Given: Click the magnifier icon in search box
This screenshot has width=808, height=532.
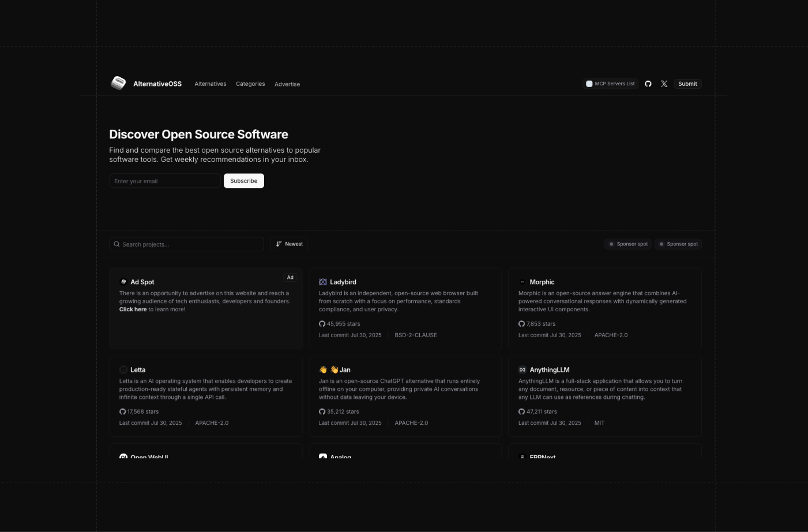Looking at the screenshot, I should [x=116, y=244].
